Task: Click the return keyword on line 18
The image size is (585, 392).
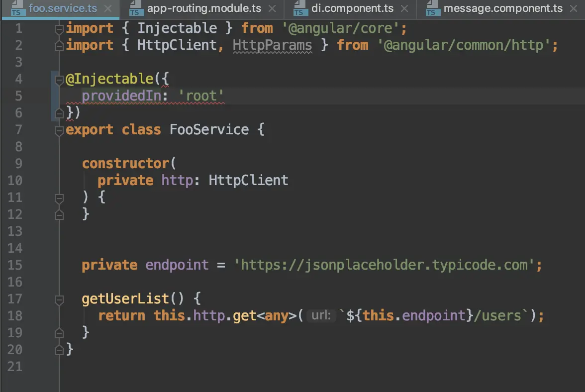Action: [121, 316]
